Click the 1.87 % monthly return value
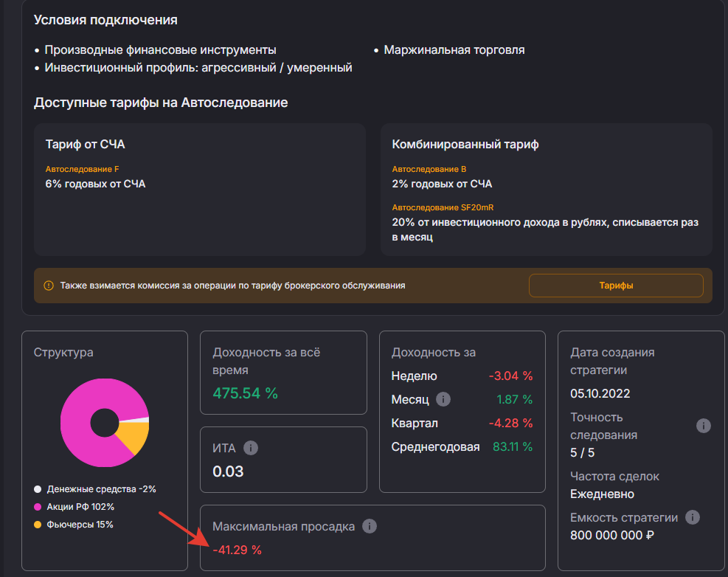 tap(514, 399)
